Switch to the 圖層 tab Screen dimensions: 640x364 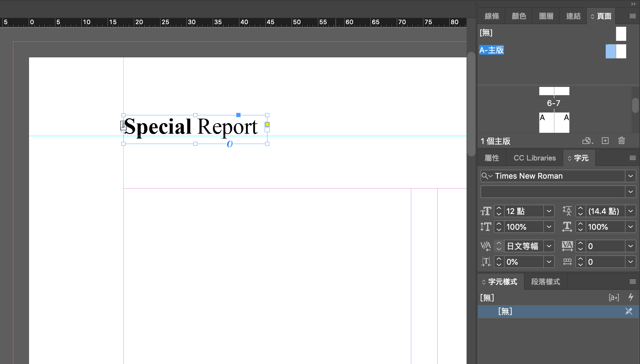pyautogui.click(x=546, y=16)
